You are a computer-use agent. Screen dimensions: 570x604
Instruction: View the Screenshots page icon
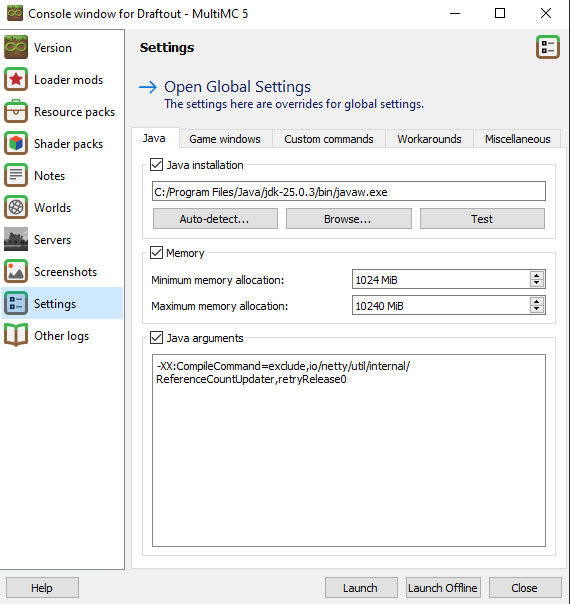[x=16, y=271]
